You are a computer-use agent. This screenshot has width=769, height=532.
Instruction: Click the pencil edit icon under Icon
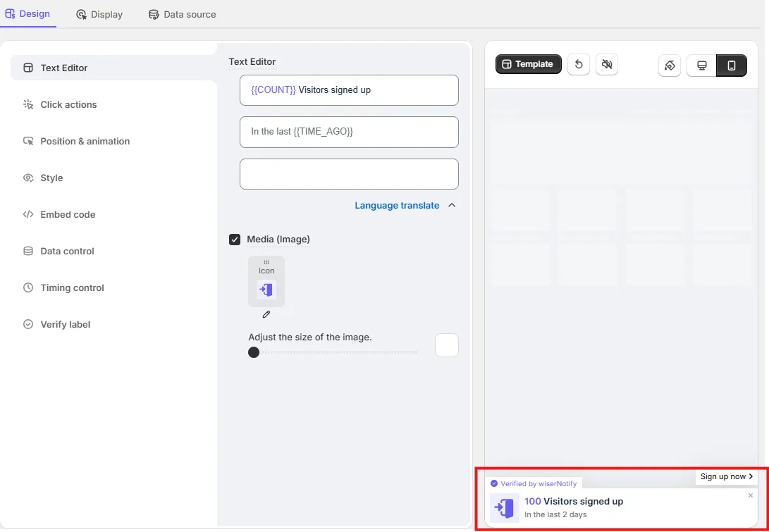pos(266,314)
